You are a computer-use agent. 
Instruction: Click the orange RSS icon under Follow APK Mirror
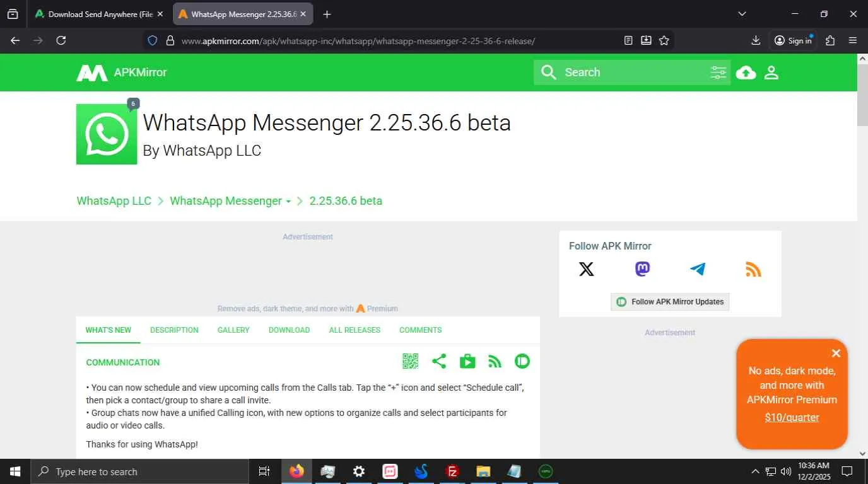pyautogui.click(x=753, y=269)
